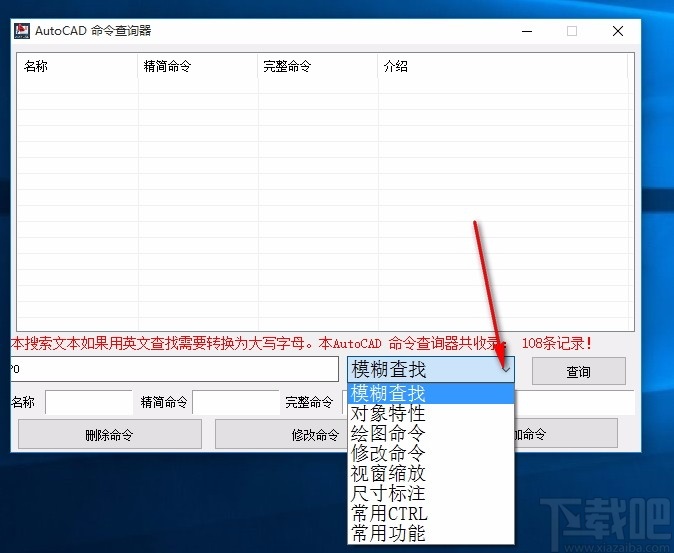Choose 常用功能 at list bottom
This screenshot has height=553, width=674.
(x=431, y=533)
